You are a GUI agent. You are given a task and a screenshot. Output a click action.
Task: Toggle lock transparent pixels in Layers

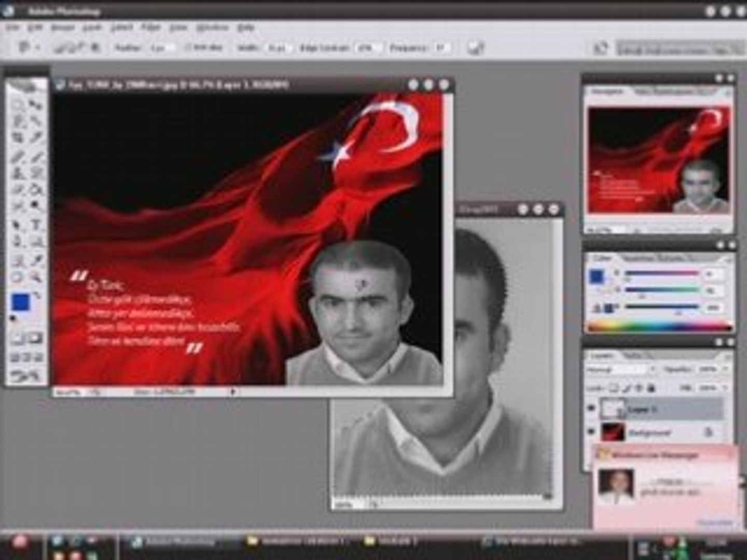click(614, 387)
